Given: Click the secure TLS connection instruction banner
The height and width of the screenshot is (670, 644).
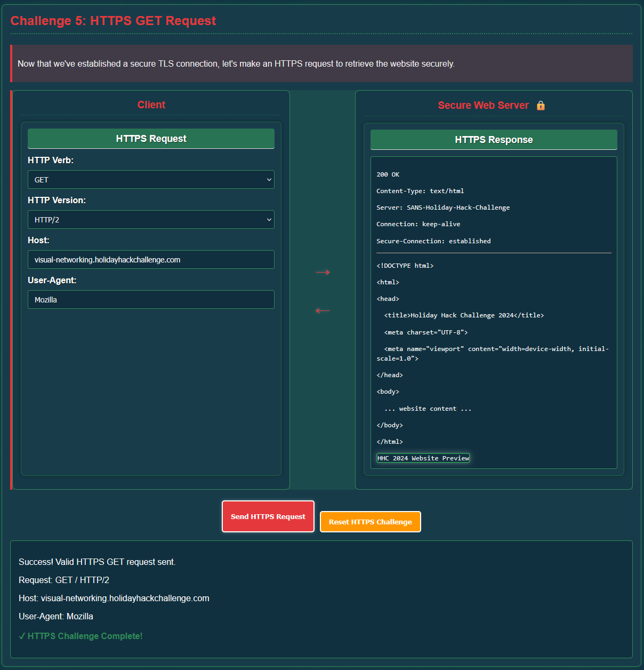Looking at the screenshot, I should pyautogui.click(x=236, y=63).
